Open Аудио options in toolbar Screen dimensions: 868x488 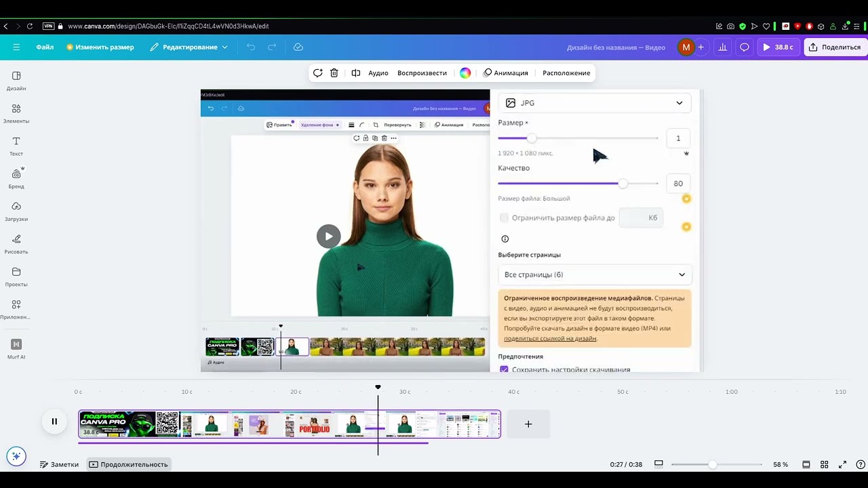378,73
